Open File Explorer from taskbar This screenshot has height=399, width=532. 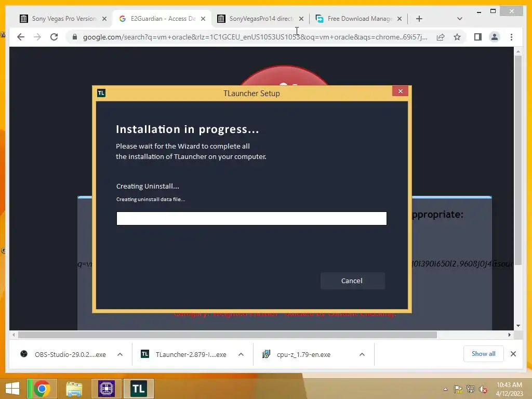point(74,389)
